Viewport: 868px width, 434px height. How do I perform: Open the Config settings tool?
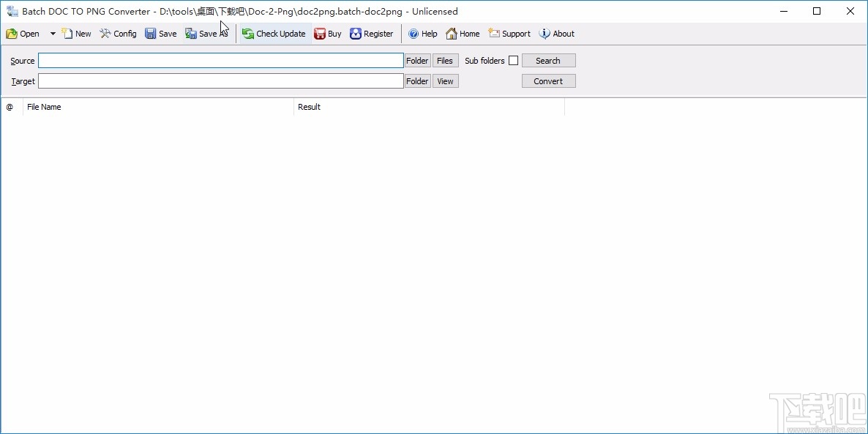coord(118,34)
